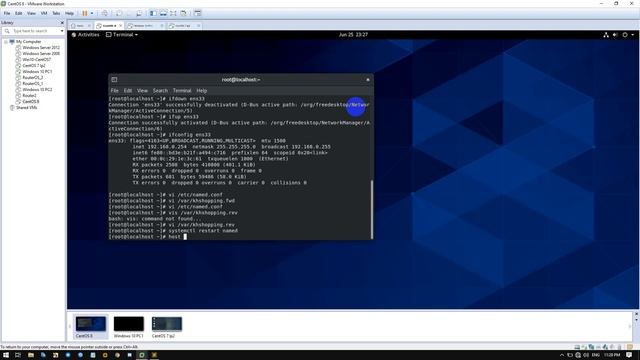Select Windows 10 PC2 in library
Screen dimensions: 640x360
pyautogui.click(x=37, y=89)
